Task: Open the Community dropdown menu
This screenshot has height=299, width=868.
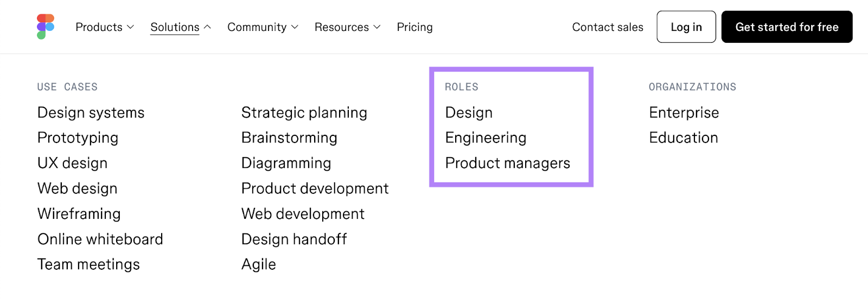Action: click(x=263, y=27)
